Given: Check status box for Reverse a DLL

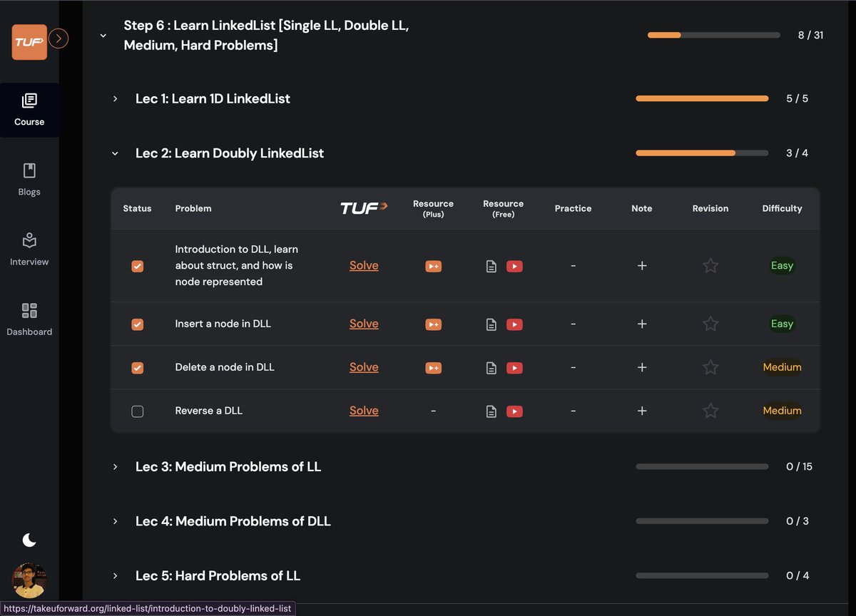Looking at the screenshot, I should click(x=138, y=411).
